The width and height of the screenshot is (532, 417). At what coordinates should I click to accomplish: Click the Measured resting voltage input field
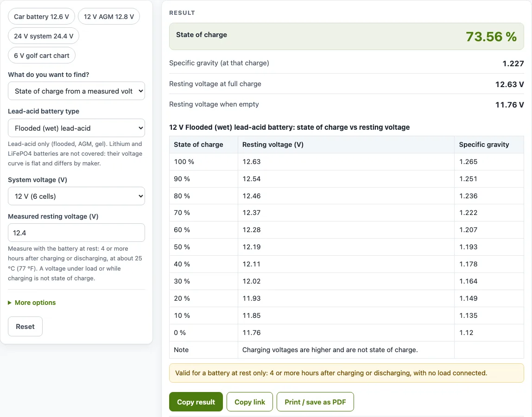point(76,233)
